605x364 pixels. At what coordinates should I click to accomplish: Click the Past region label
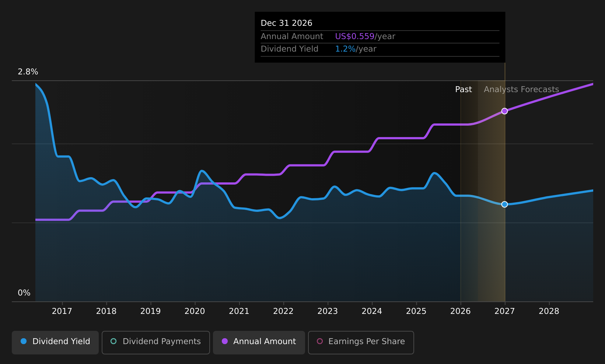click(464, 90)
